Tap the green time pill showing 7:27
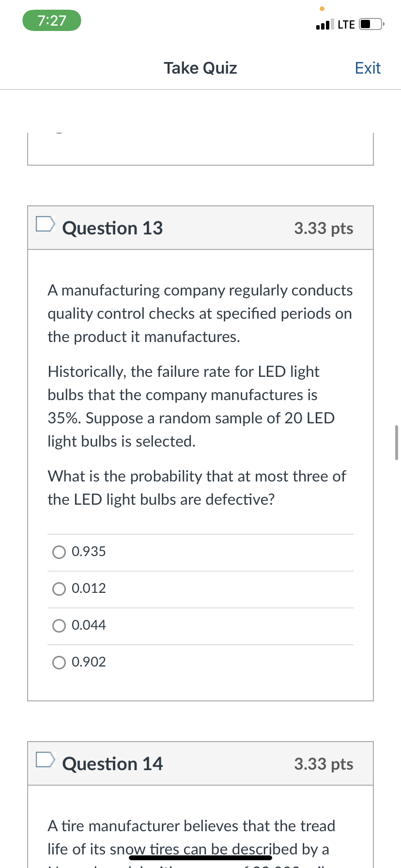This screenshot has width=401, height=868. click(x=51, y=20)
